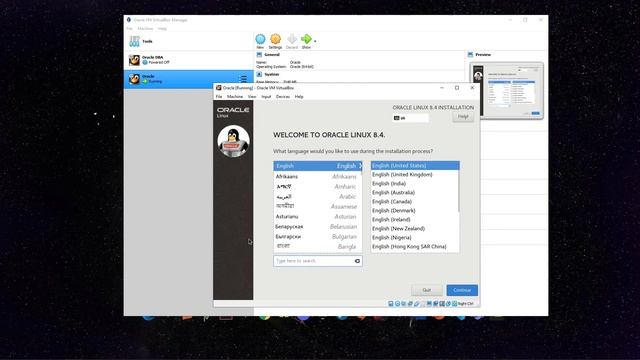Viewport: 640px width, 360px height.
Task: Click the General section icon in details pane
Action: tap(259, 54)
